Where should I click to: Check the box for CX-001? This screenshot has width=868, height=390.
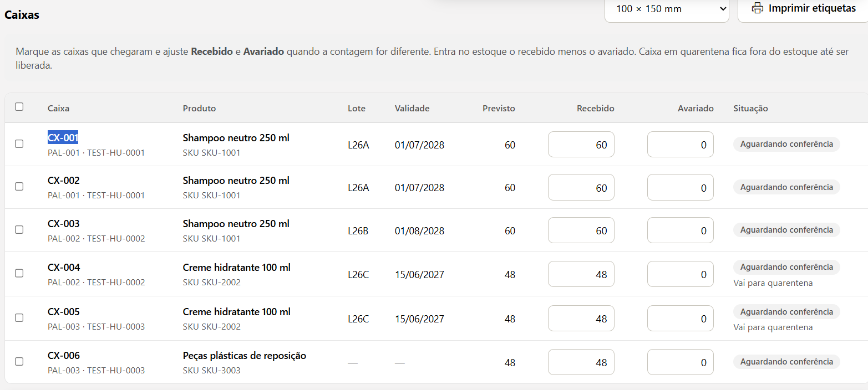coord(19,144)
